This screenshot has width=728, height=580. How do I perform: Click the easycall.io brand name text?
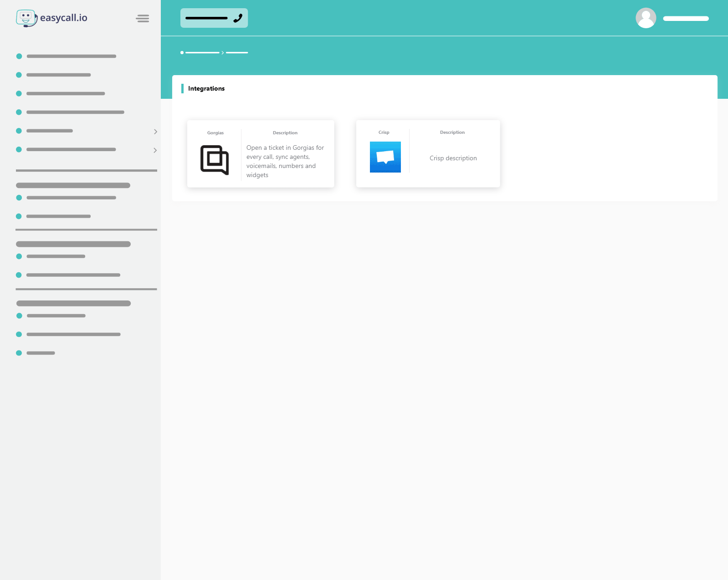point(64,18)
